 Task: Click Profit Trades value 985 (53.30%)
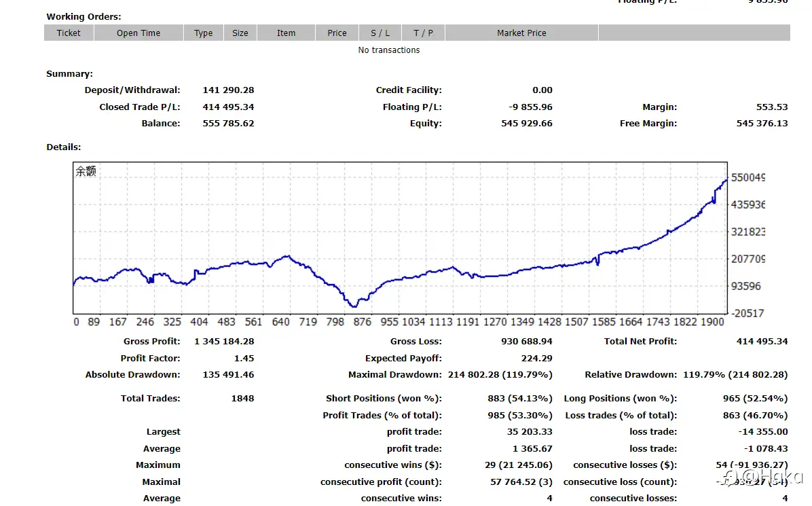pyautogui.click(x=520, y=416)
